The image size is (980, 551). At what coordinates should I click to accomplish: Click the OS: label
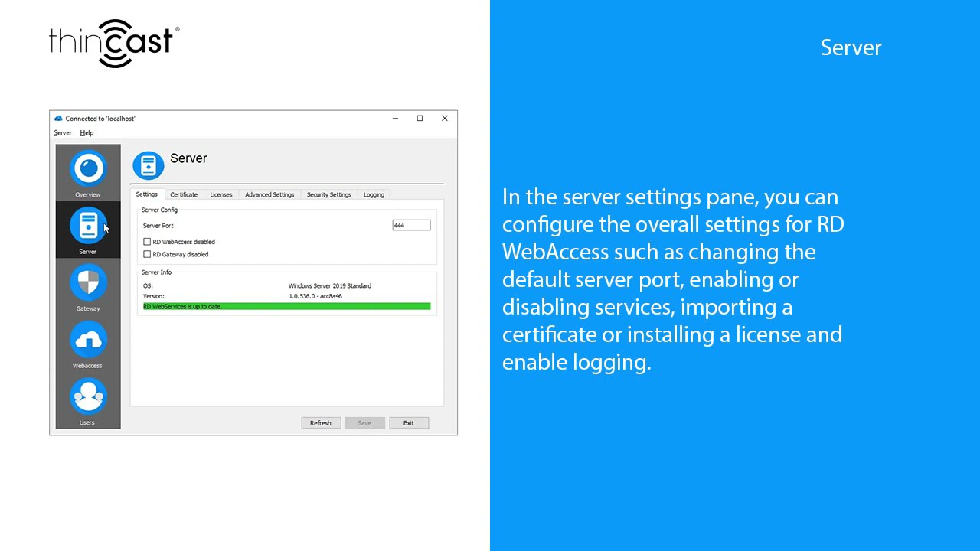148,285
